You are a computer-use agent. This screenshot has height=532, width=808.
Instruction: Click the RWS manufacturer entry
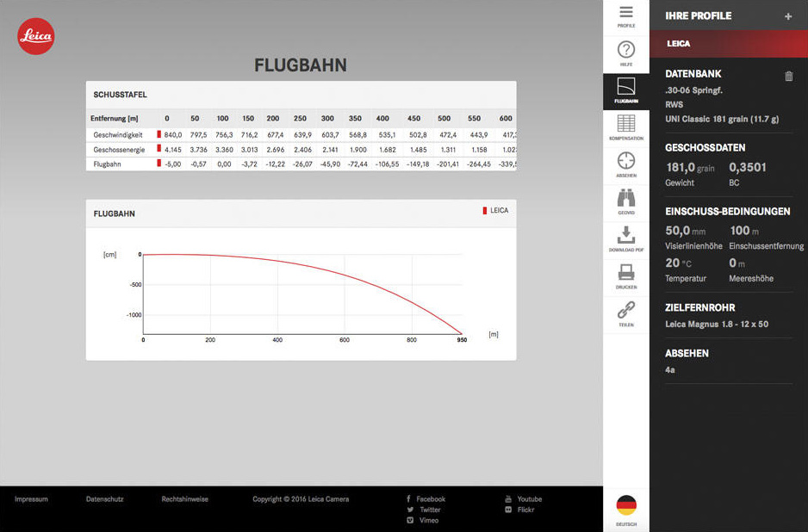click(x=674, y=104)
